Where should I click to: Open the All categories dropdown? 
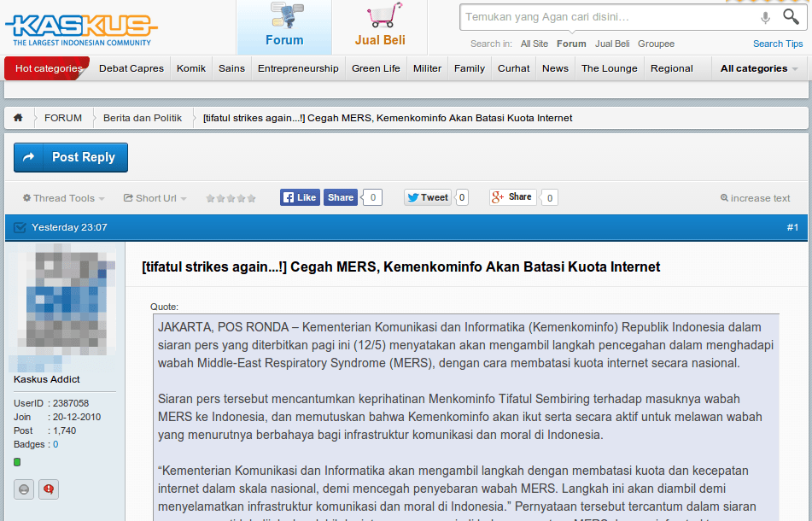click(759, 68)
